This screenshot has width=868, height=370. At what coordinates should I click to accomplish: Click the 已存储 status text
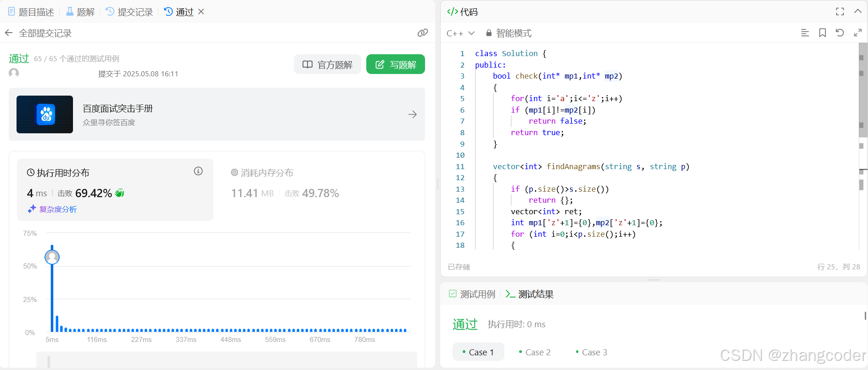pyautogui.click(x=459, y=267)
